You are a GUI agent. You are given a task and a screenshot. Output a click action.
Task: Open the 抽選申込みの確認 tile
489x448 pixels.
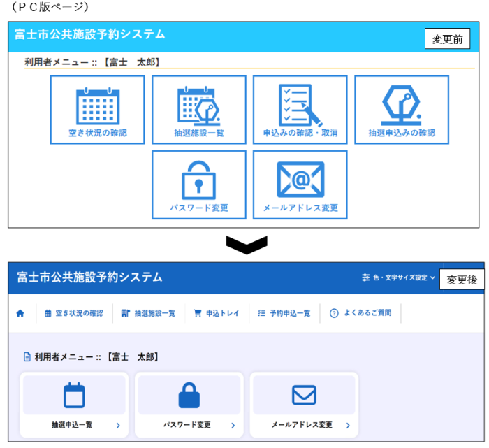(402, 110)
